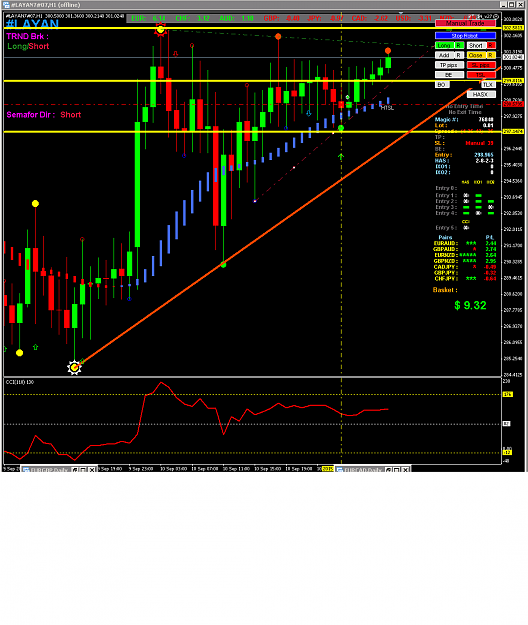Restore the second minimized chart window at bottom
The height and width of the screenshot is (625, 528).
(x=389, y=470)
